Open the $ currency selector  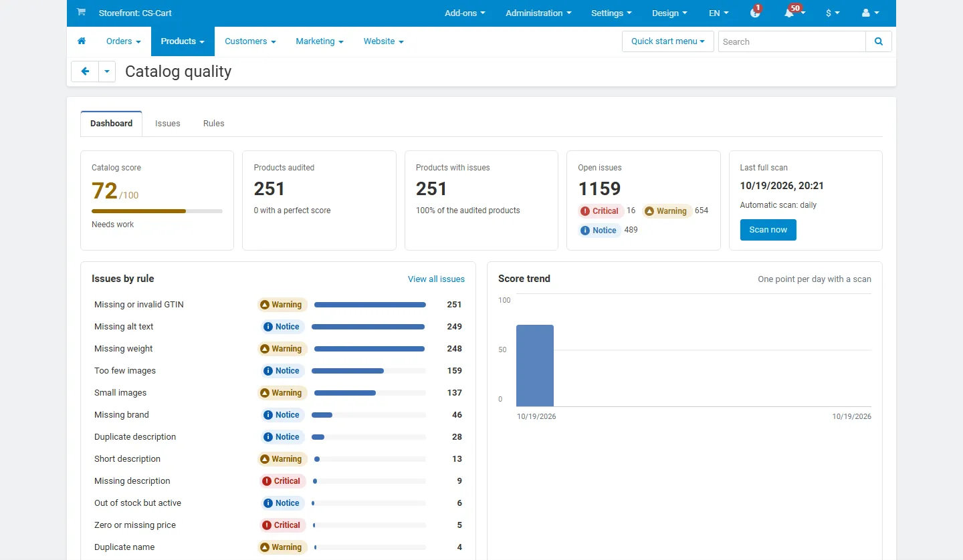(833, 13)
